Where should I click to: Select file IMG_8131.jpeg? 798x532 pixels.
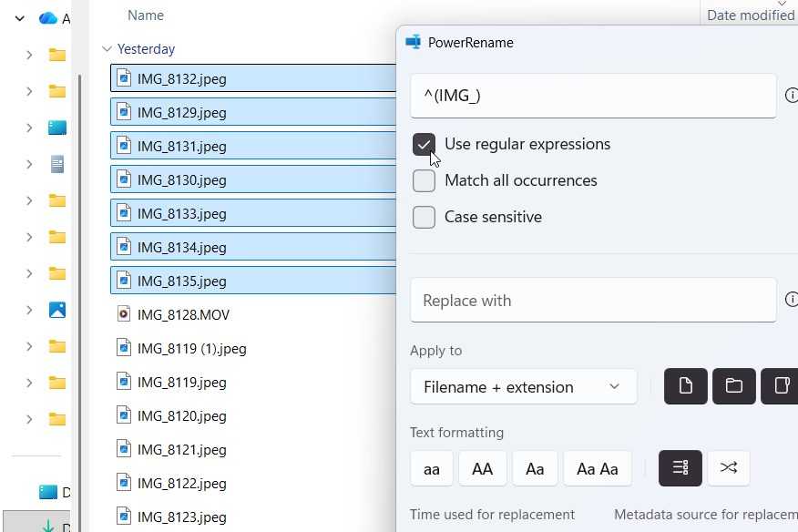pyautogui.click(x=253, y=146)
